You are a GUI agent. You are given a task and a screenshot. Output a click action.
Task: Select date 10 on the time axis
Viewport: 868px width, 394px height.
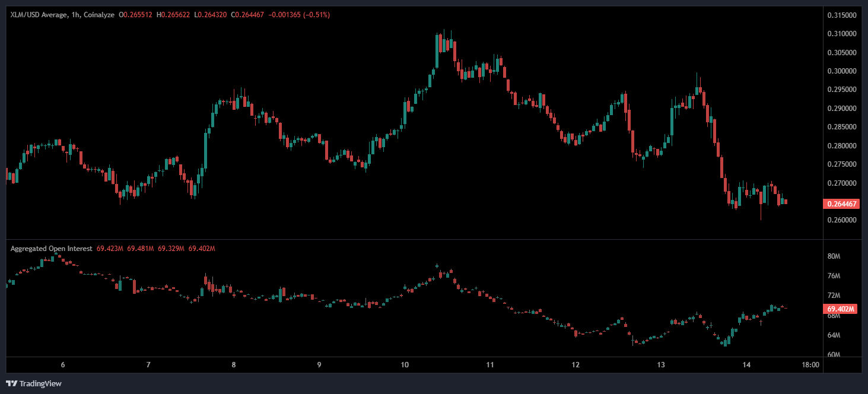[404, 365]
